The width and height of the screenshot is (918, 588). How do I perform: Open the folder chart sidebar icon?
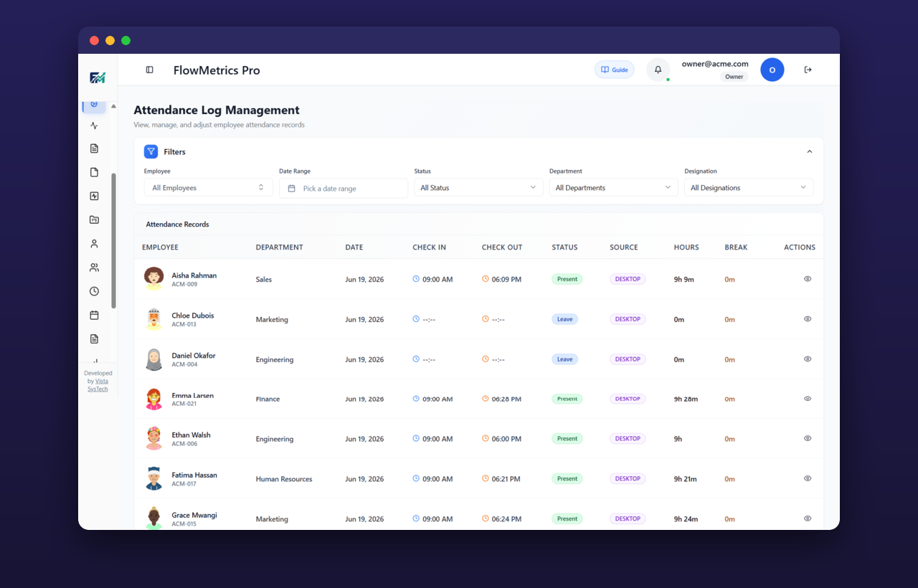(94, 220)
